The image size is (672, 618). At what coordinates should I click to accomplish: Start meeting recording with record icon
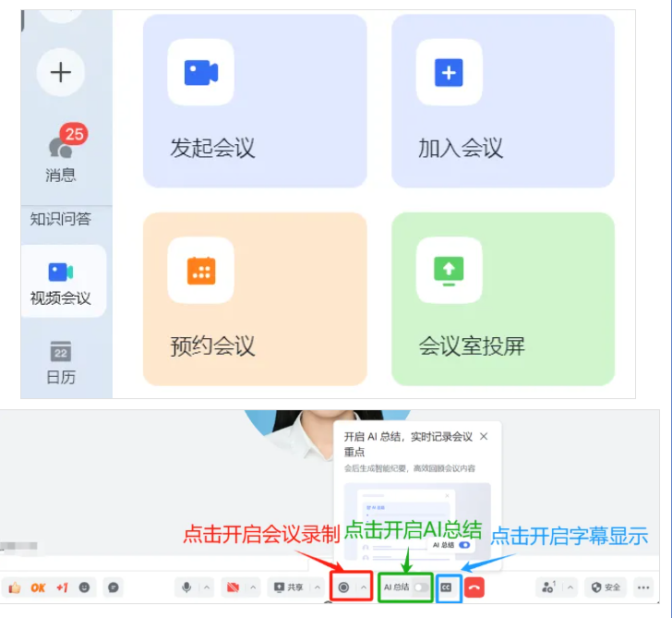pyautogui.click(x=343, y=587)
